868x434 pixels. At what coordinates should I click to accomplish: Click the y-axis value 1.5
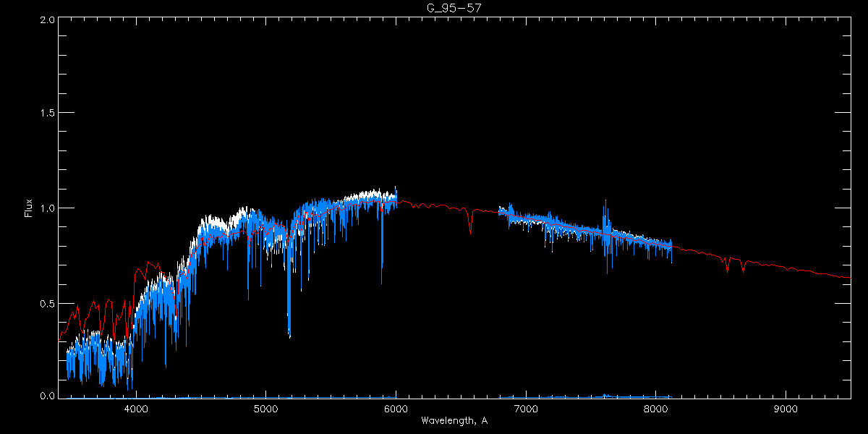coord(47,114)
